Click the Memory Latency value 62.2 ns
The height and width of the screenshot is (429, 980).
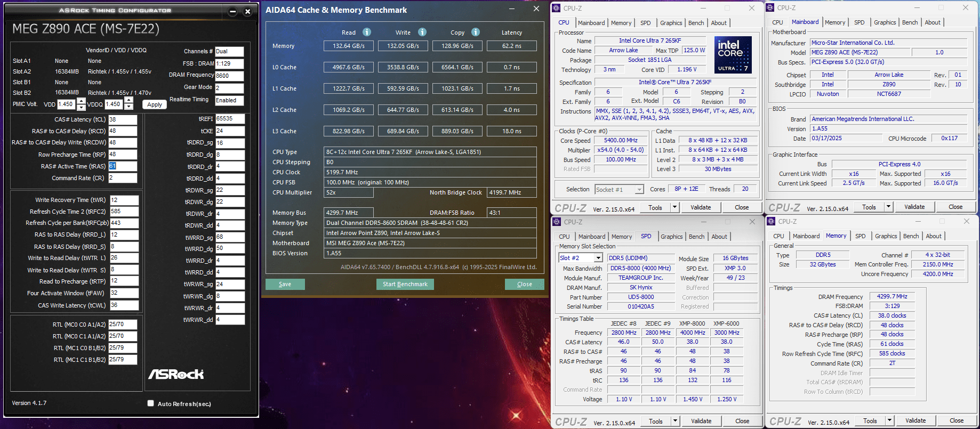[512, 46]
